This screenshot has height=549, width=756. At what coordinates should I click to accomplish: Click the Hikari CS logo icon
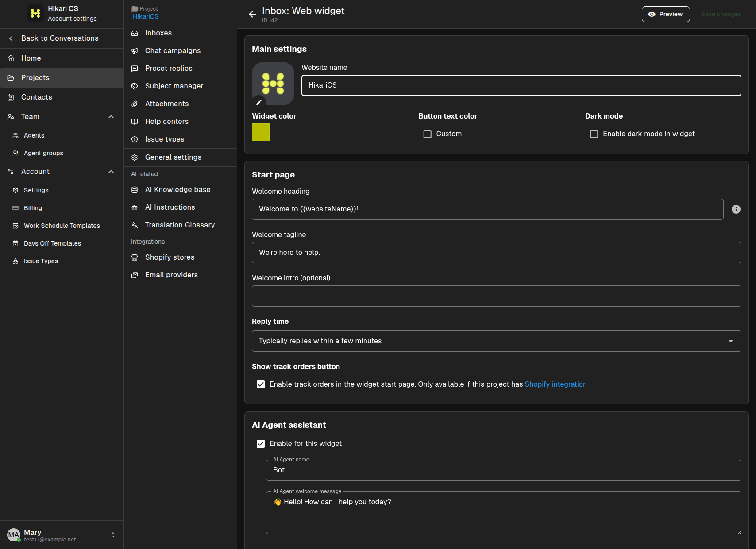[35, 13]
